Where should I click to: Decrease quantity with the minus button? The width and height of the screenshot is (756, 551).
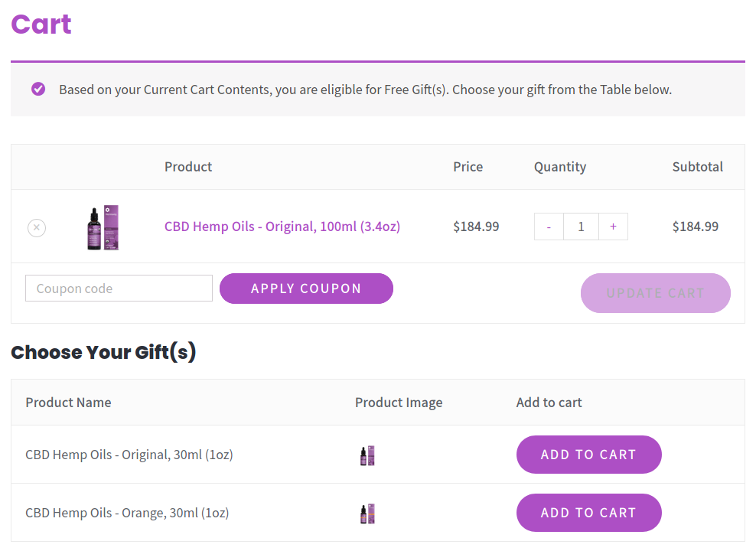coord(549,227)
